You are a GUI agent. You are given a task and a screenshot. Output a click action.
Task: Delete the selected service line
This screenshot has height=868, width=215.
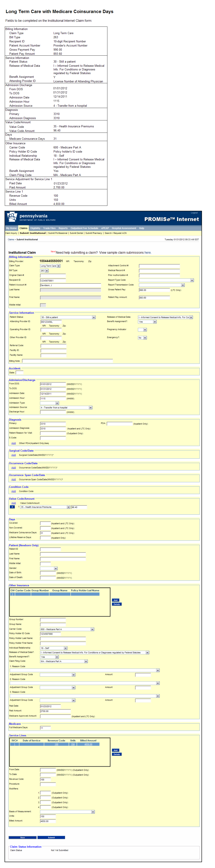click(117, 754)
